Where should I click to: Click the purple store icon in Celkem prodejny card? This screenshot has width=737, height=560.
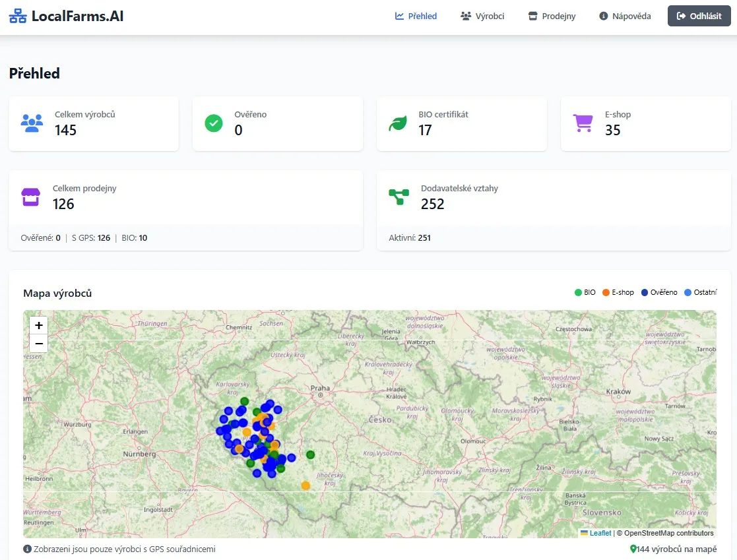[30, 197]
